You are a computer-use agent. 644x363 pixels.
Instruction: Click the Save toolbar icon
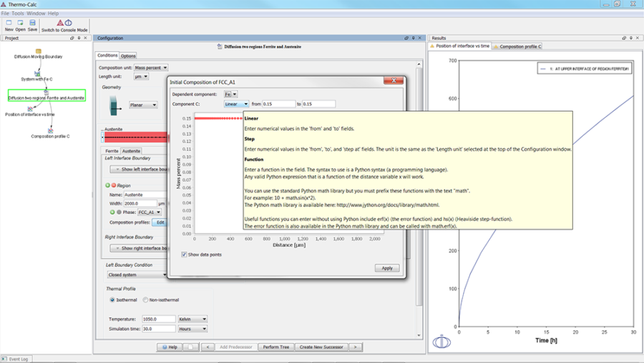point(32,23)
